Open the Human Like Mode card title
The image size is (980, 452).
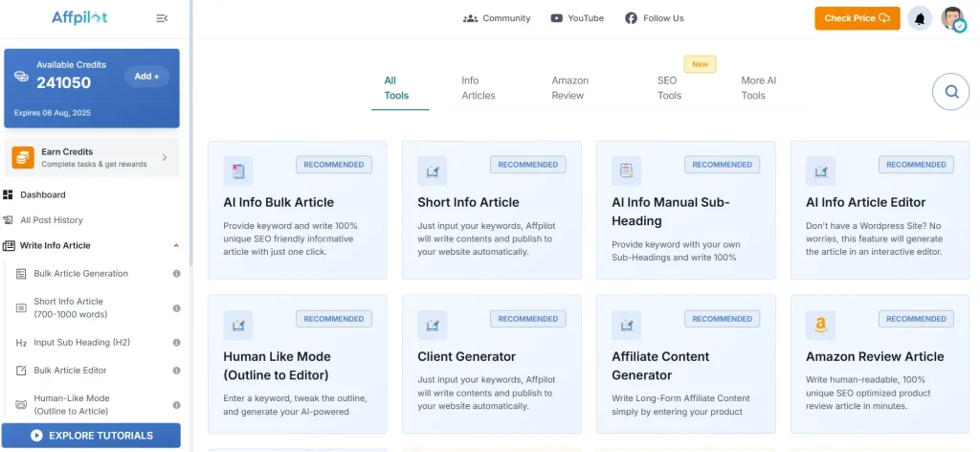277,366
